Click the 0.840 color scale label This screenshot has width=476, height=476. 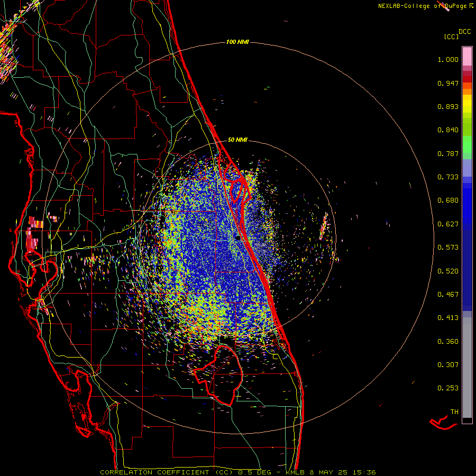point(448,130)
